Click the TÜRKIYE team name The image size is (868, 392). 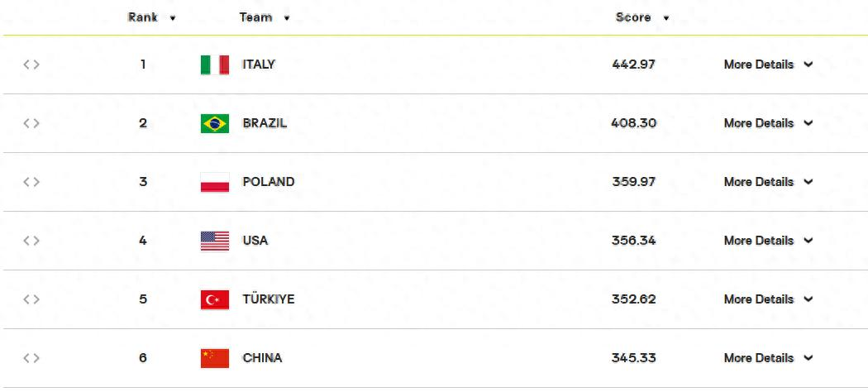click(268, 299)
